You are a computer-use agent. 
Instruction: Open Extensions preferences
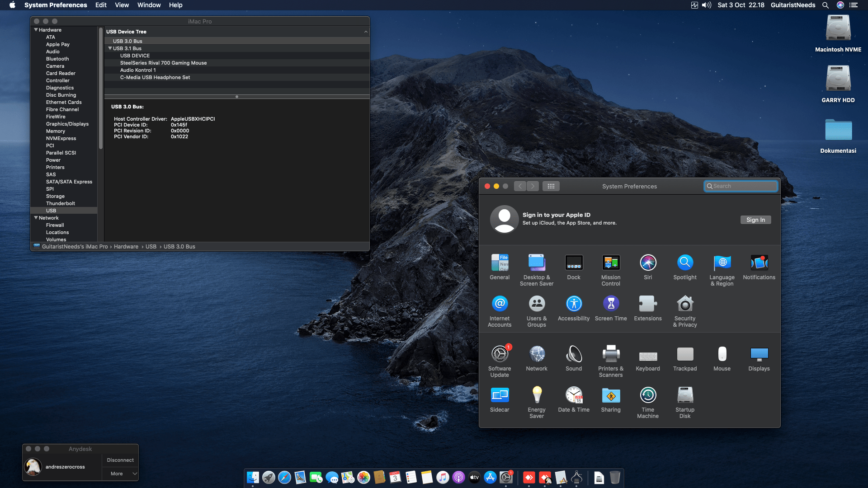pos(648,308)
